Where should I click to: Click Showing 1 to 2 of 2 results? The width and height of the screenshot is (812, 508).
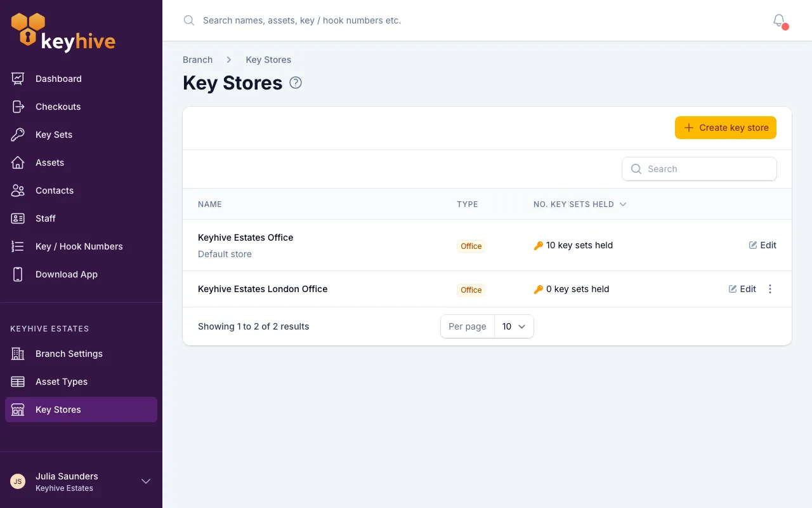(254, 326)
